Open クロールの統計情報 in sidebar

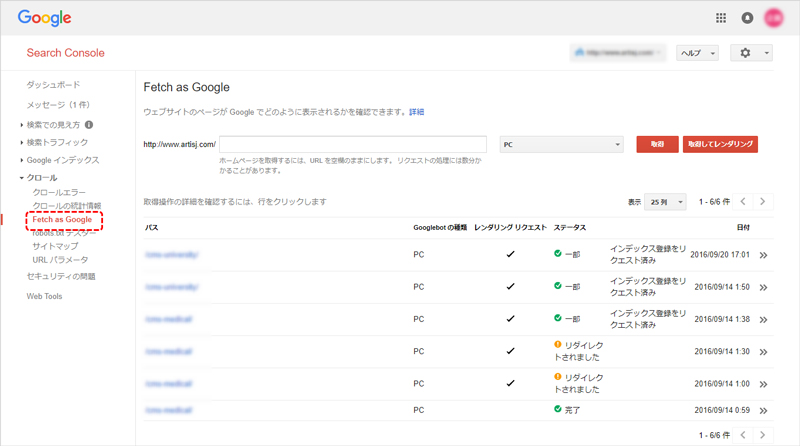[x=66, y=206]
